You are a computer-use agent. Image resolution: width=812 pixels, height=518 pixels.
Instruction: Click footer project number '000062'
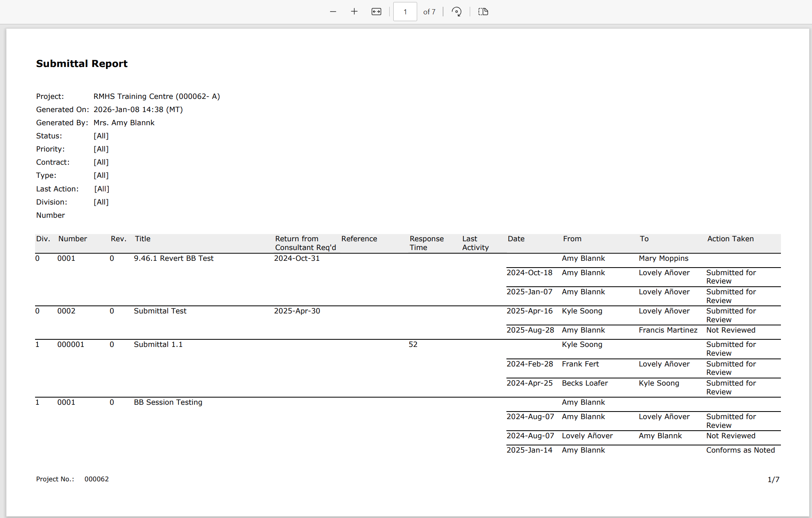tap(96, 479)
